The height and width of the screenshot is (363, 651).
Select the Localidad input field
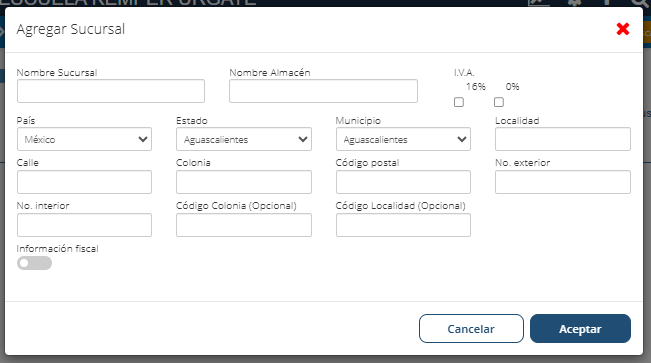point(563,139)
